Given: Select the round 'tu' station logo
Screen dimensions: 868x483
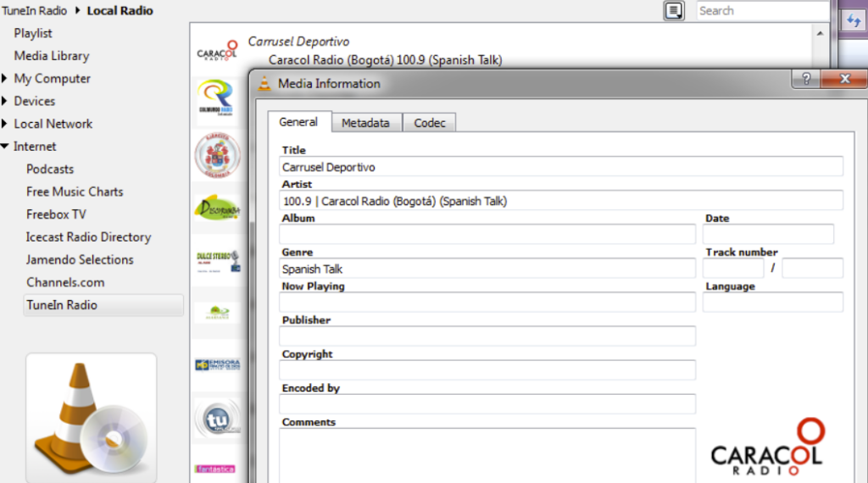Looking at the screenshot, I should tap(218, 419).
